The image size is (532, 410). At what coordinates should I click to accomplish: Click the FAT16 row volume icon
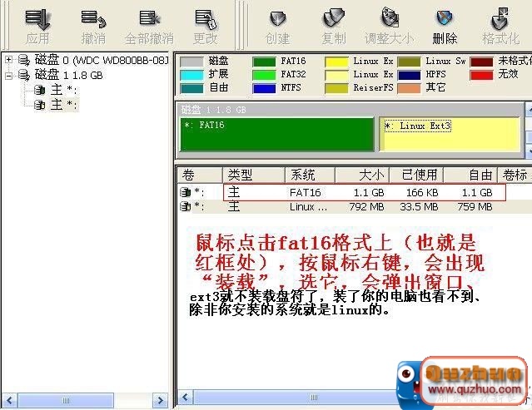(186, 192)
